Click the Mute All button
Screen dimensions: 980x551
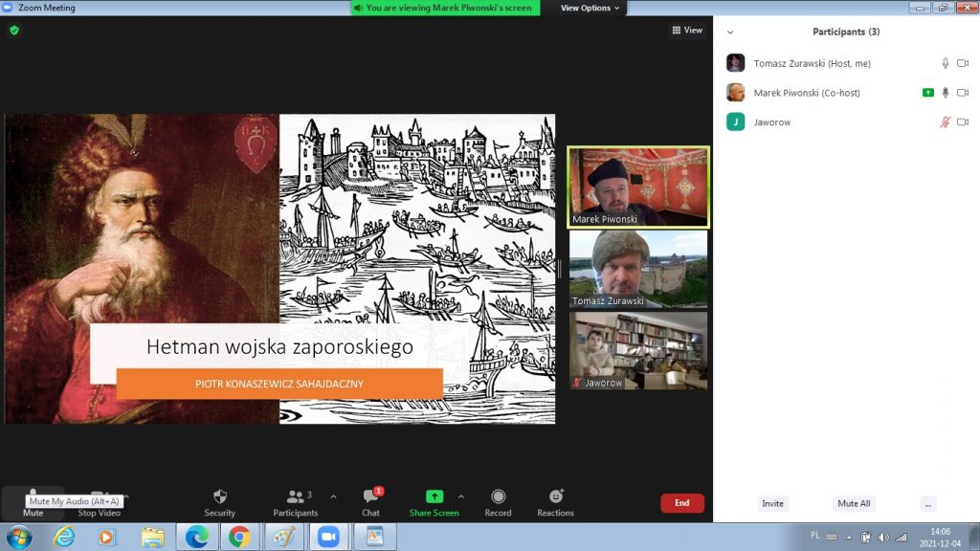click(x=854, y=503)
